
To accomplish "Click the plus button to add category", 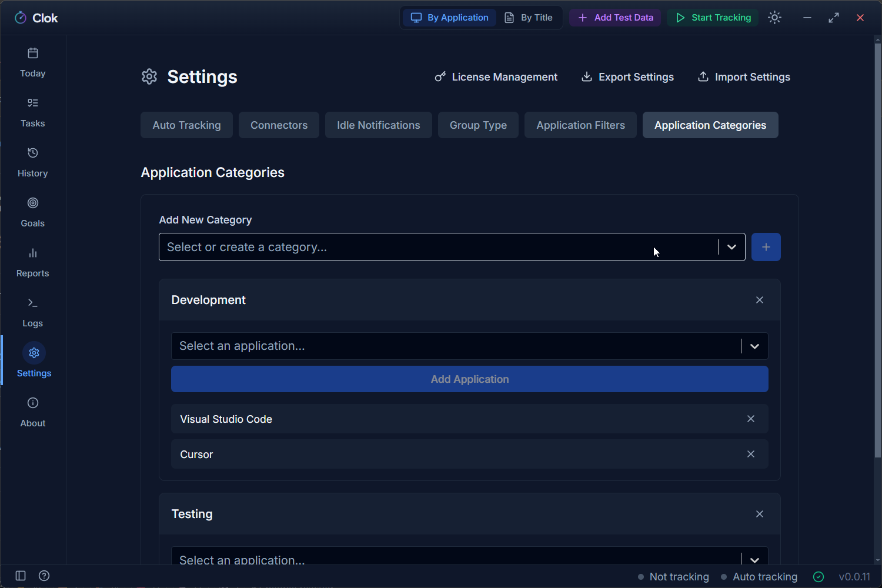I will [766, 247].
